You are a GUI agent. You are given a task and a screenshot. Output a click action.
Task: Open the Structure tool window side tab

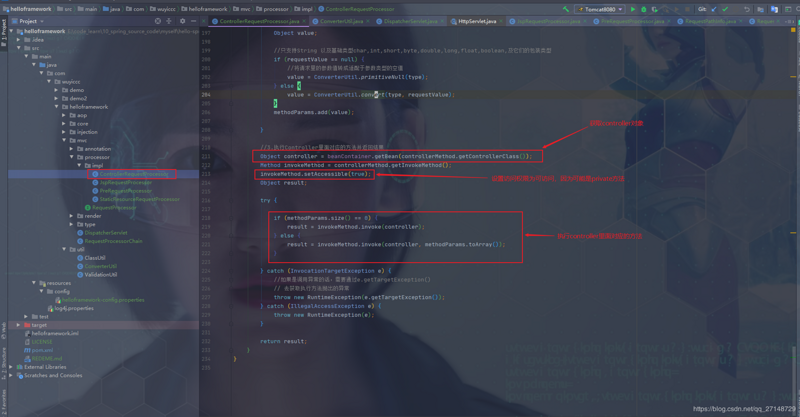point(4,363)
